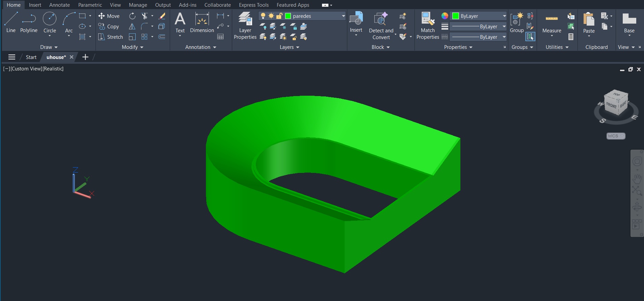
Task: Select the Circle tool
Action: 50,22
